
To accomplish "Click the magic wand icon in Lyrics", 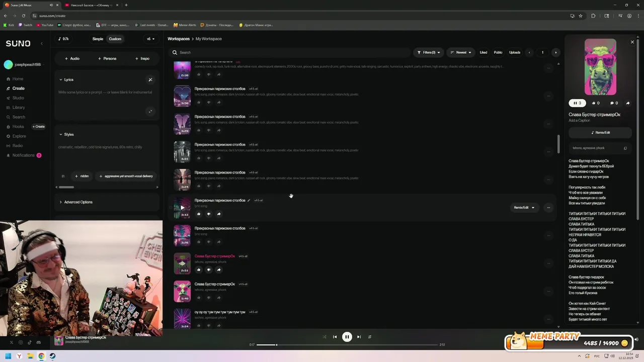I will (x=150, y=79).
